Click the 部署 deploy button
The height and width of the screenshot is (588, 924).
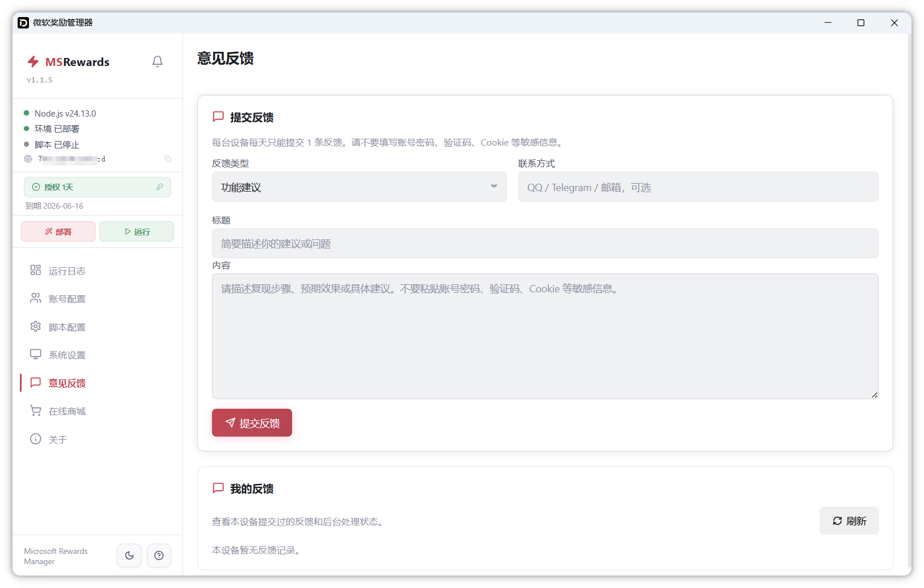pos(58,231)
